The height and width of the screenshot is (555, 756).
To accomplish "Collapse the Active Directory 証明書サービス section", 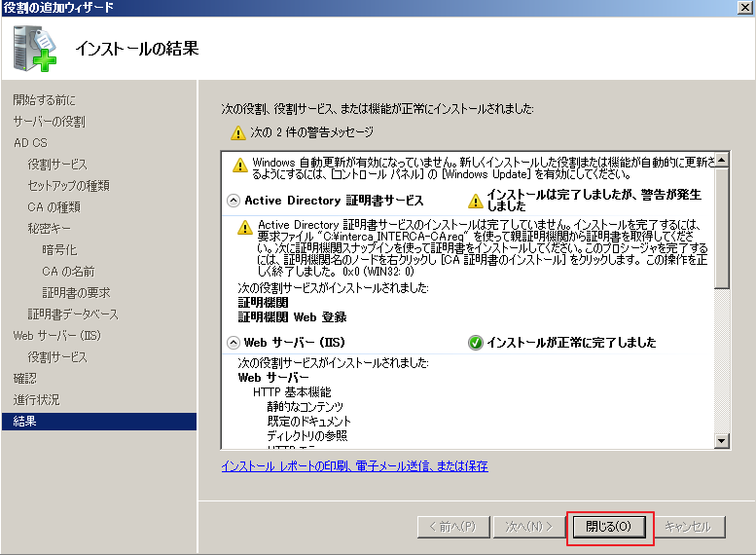I will point(234,201).
